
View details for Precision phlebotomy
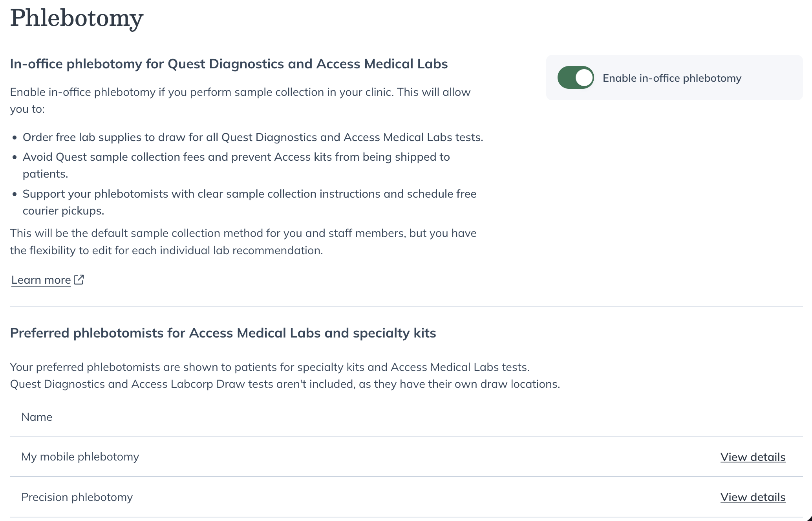(752, 497)
